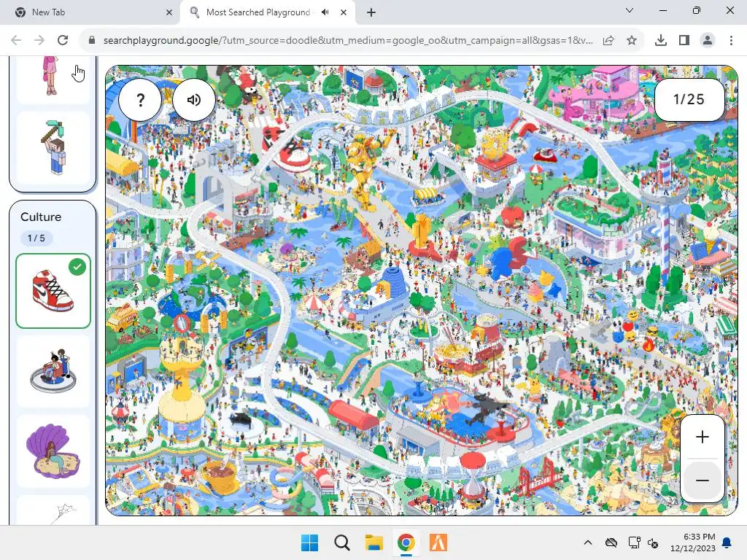Open the Chrome three-dot menu
This screenshot has width=747, height=560.
tap(731, 41)
